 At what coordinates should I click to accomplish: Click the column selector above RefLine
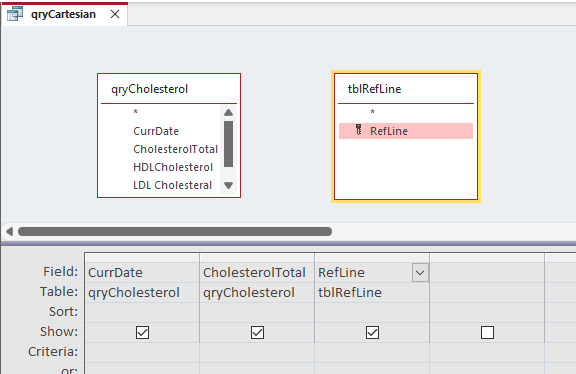[x=372, y=258]
